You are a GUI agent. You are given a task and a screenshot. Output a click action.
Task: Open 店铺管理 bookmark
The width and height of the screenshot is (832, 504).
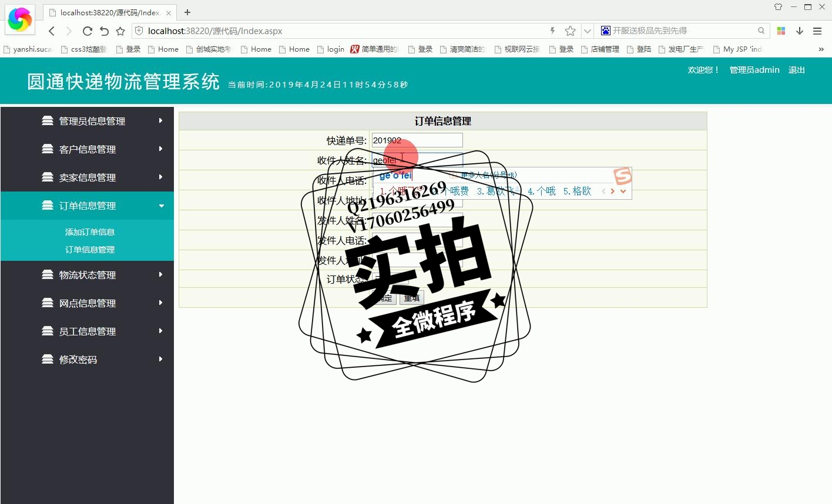coord(600,49)
